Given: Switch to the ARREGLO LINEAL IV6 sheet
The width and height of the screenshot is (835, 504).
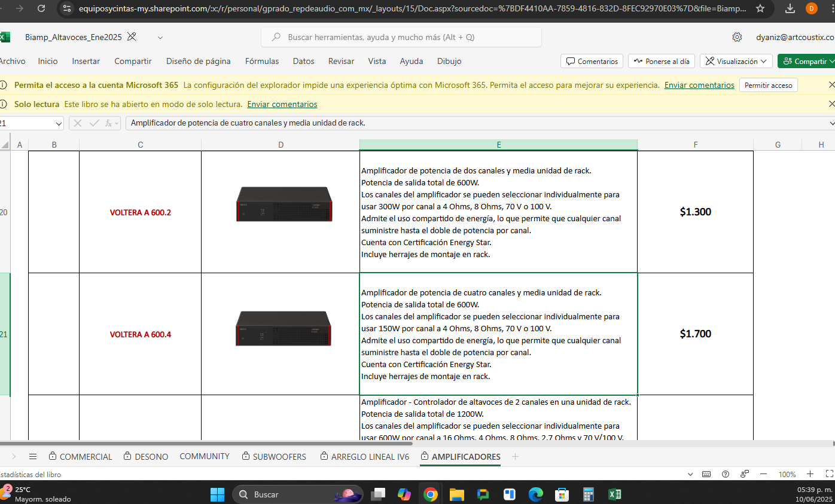Looking at the screenshot, I should tap(364, 456).
